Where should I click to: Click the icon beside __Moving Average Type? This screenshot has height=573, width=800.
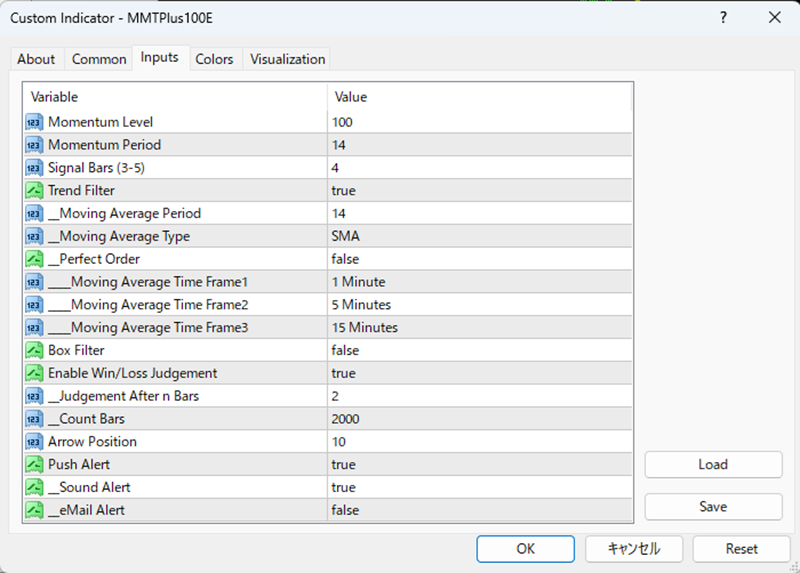point(34,237)
